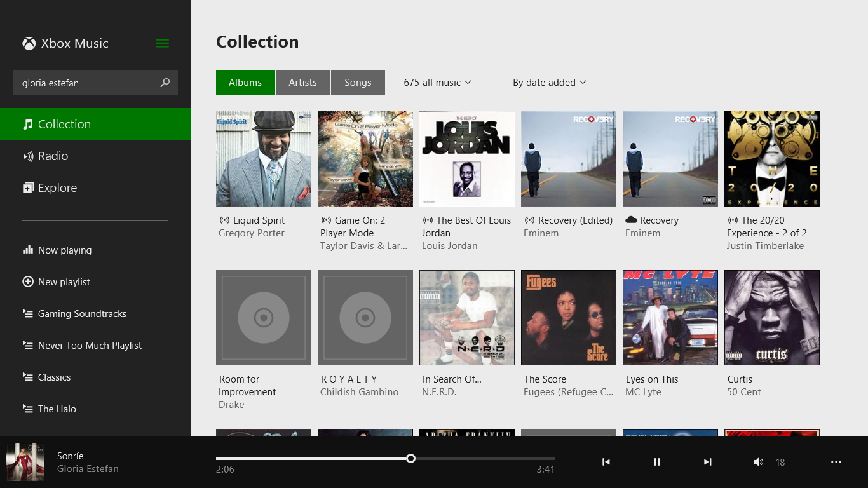Open the Explore section
Viewport: 868px width, 488px height.
(x=95, y=187)
